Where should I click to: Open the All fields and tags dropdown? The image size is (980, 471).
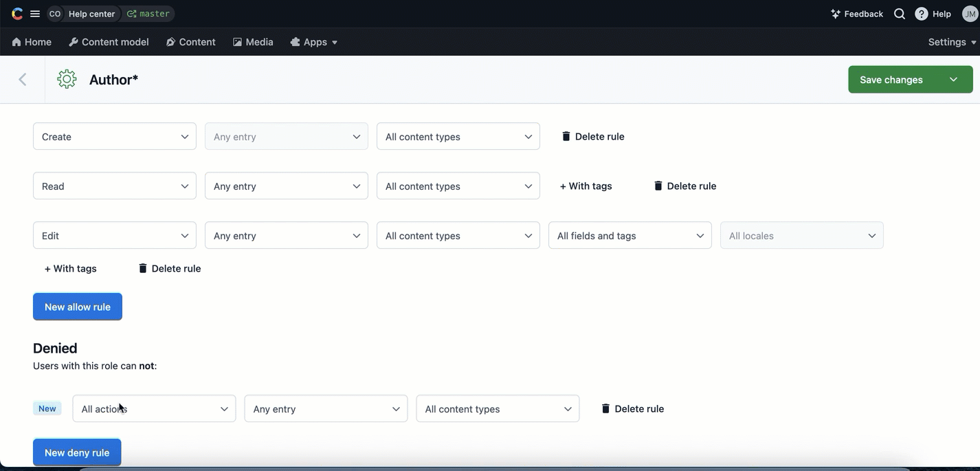click(x=630, y=236)
